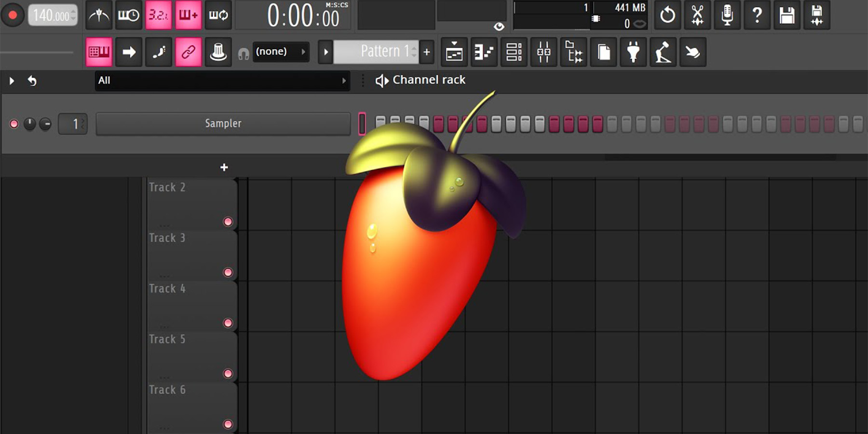Click the tempo 140.000 stepper arrows

(x=73, y=15)
